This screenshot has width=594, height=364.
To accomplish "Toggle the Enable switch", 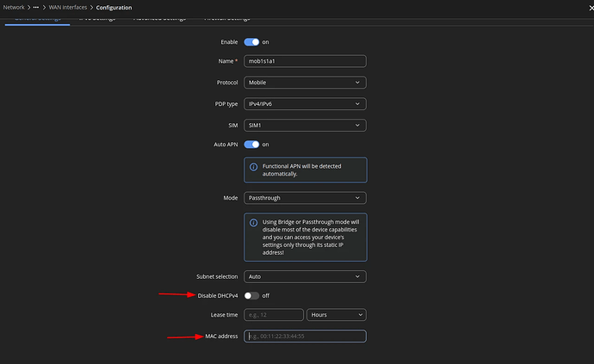I will [251, 42].
